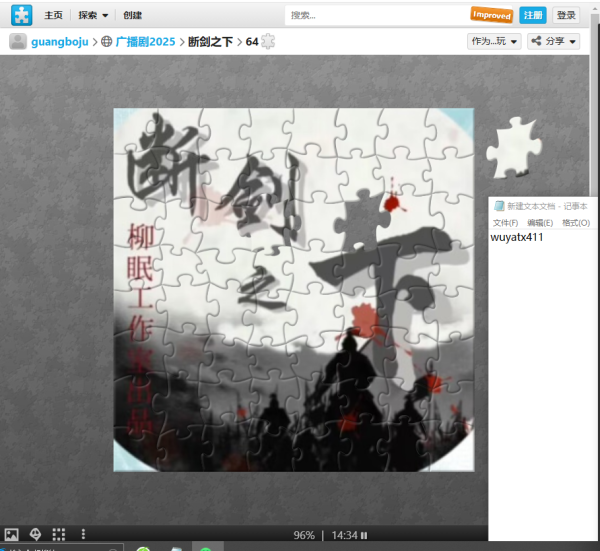This screenshot has width=600, height=551.
Task: Open the 创建 menu item
Action: tap(132, 15)
